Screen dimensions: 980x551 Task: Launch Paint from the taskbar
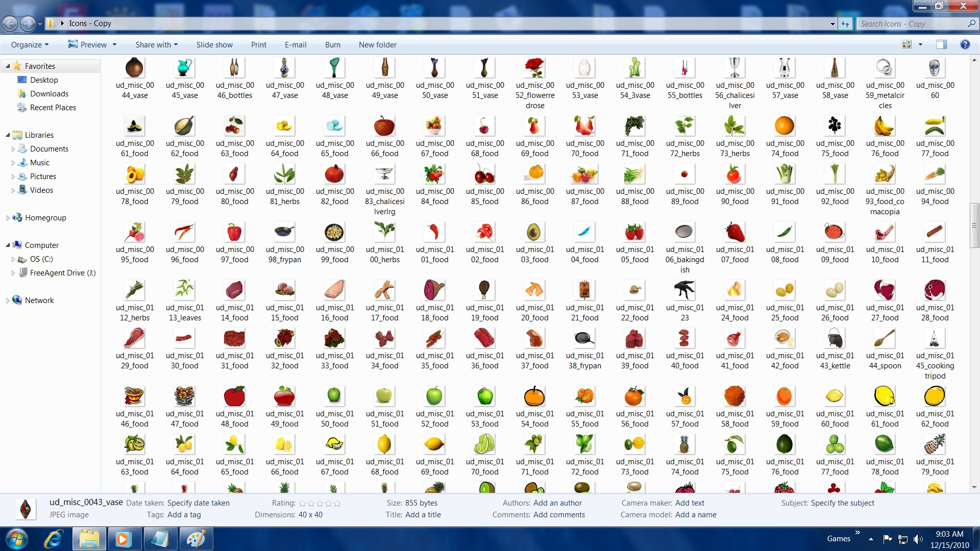196,539
